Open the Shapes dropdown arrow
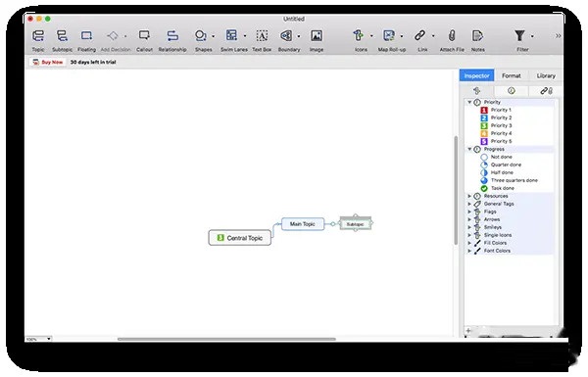 pos(213,36)
